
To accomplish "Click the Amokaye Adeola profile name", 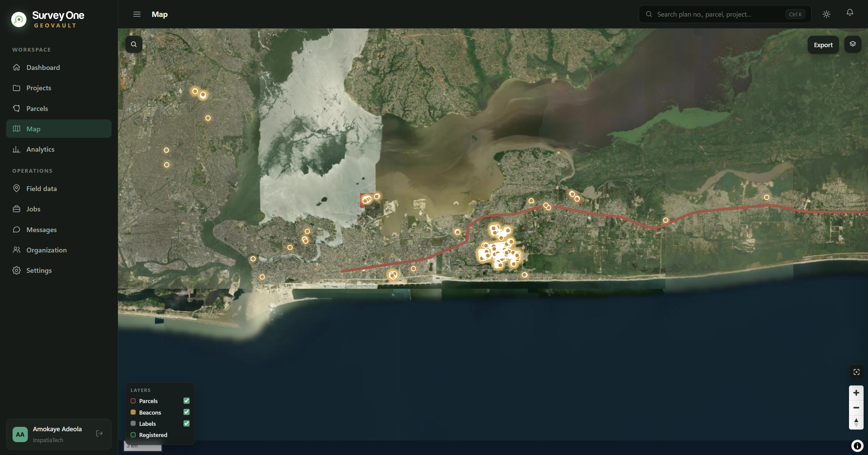I will [x=57, y=429].
